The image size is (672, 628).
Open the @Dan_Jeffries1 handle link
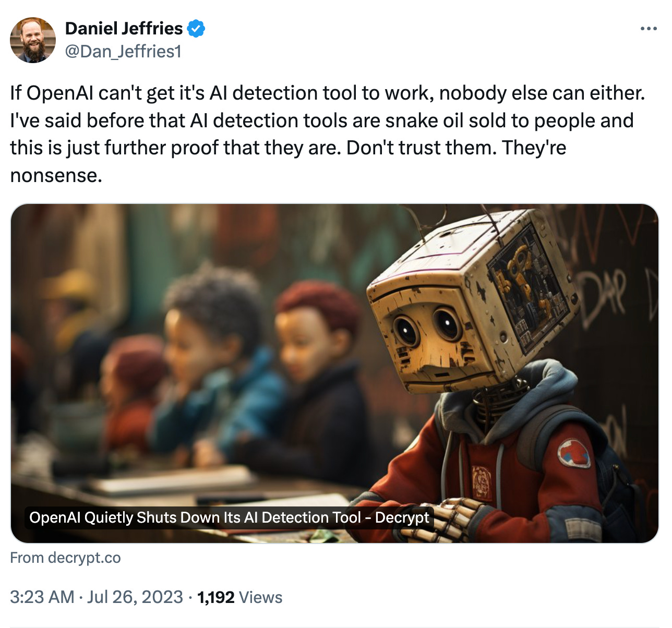(123, 51)
